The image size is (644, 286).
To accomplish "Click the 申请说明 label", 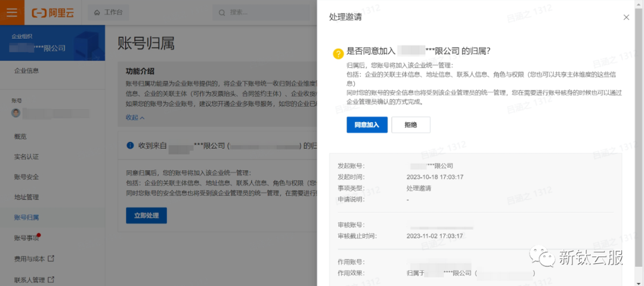I will (x=351, y=200).
